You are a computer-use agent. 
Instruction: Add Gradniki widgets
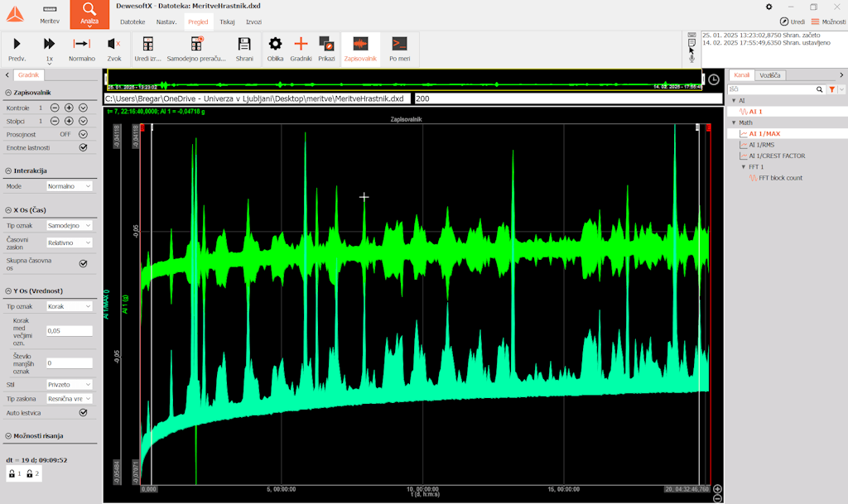301,49
